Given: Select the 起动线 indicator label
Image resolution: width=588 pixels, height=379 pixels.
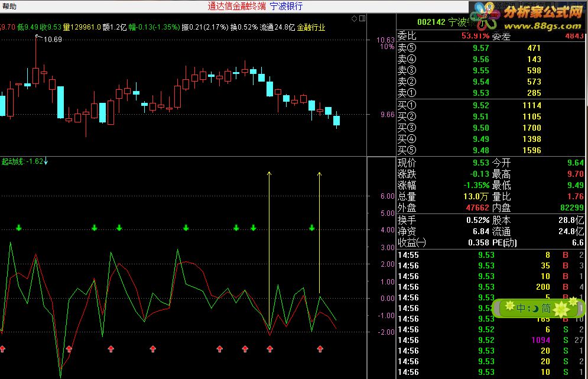Looking at the screenshot, I should 12,161.
